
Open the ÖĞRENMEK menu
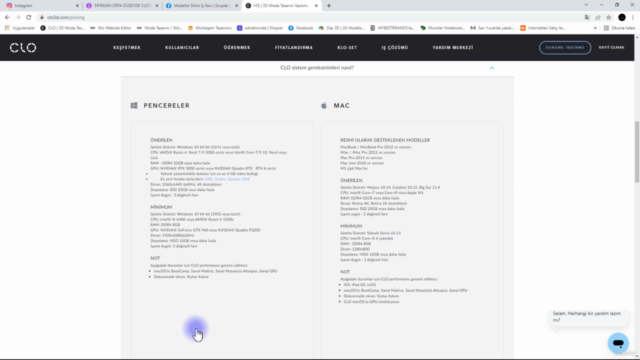(x=237, y=48)
